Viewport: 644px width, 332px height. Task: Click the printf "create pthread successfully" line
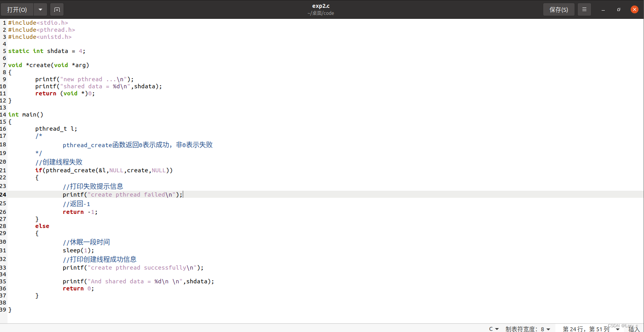[x=133, y=268]
